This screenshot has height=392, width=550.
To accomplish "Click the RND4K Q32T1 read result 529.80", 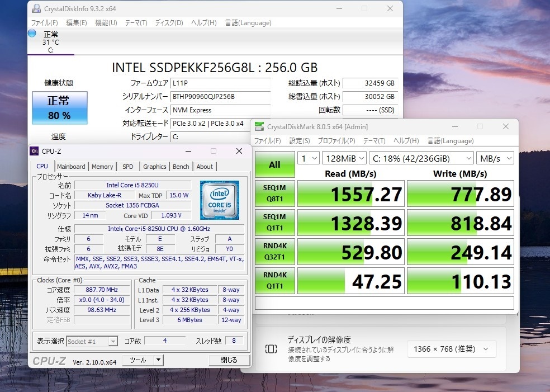I will click(351, 252).
